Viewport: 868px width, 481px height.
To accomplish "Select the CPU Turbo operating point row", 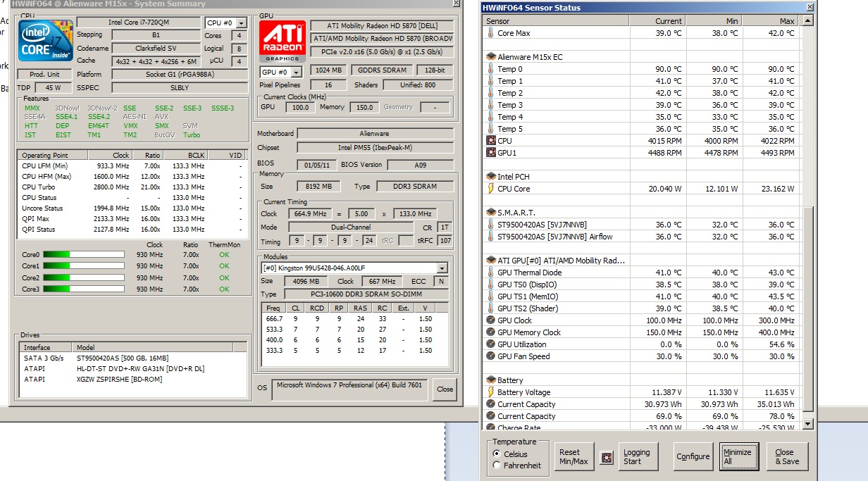I will click(132, 187).
